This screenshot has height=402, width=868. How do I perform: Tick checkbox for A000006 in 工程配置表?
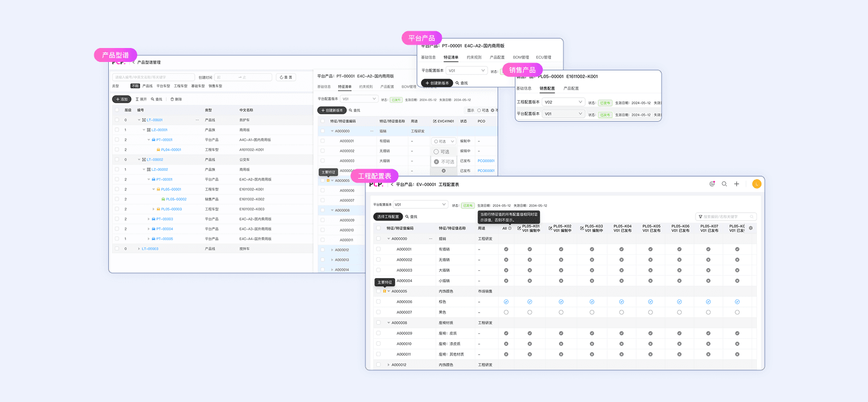pos(378,301)
